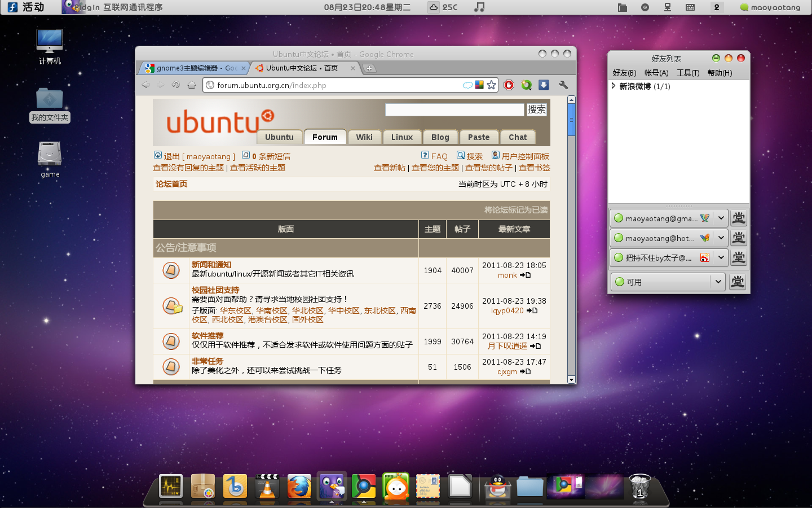Click the music note icon in top panel
Viewport: 812px width, 508px height.
click(x=479, y=7)
